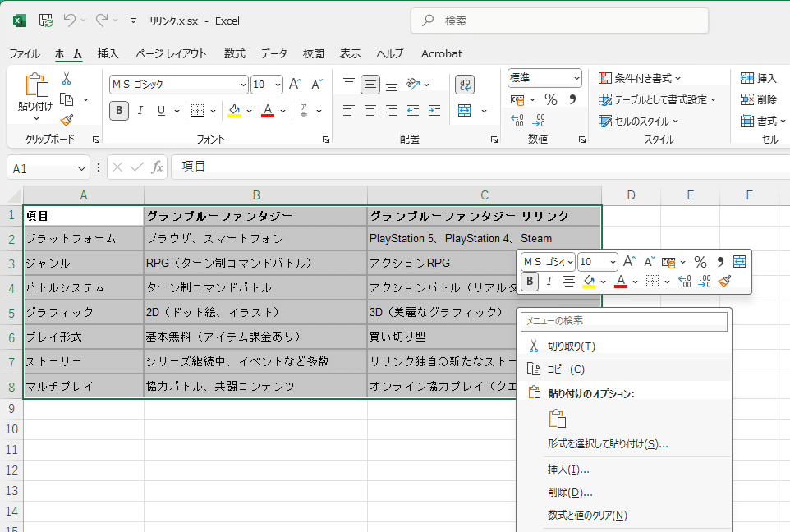The height and width of the screenshot is (532, 790).
Task: Choose 削除(D)... in context menu
Action: (624, 493)
